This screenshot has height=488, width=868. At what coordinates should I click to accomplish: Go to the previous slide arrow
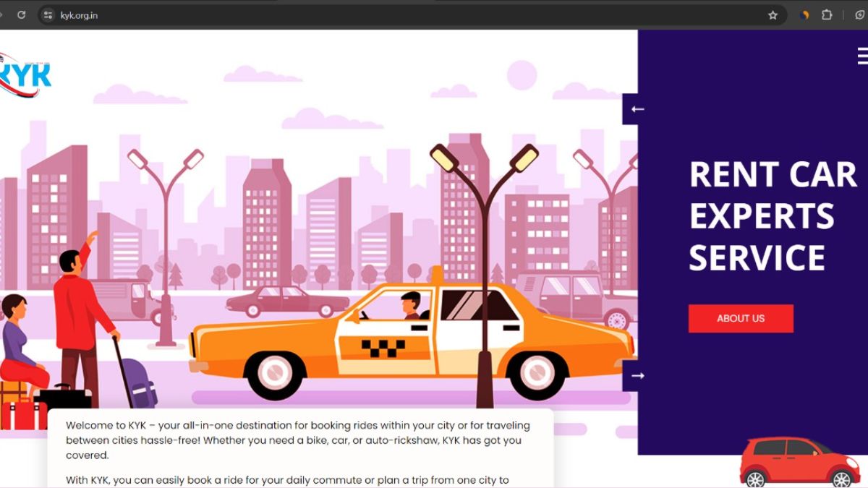click(637, 109)
